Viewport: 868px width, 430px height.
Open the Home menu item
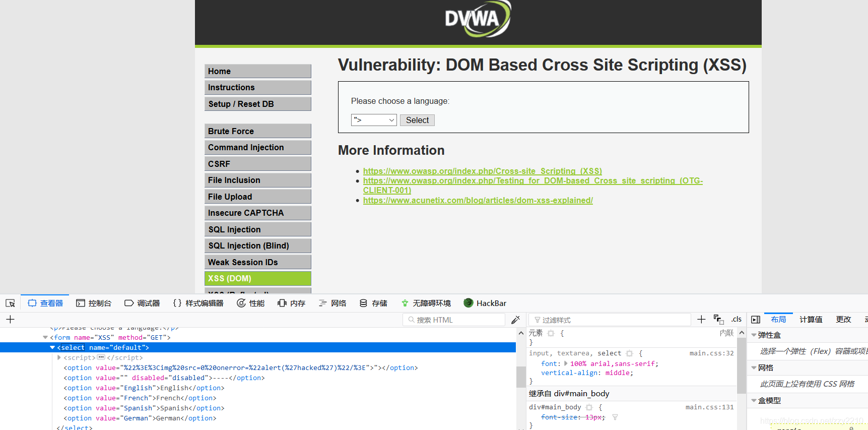(x=258, y=71)
